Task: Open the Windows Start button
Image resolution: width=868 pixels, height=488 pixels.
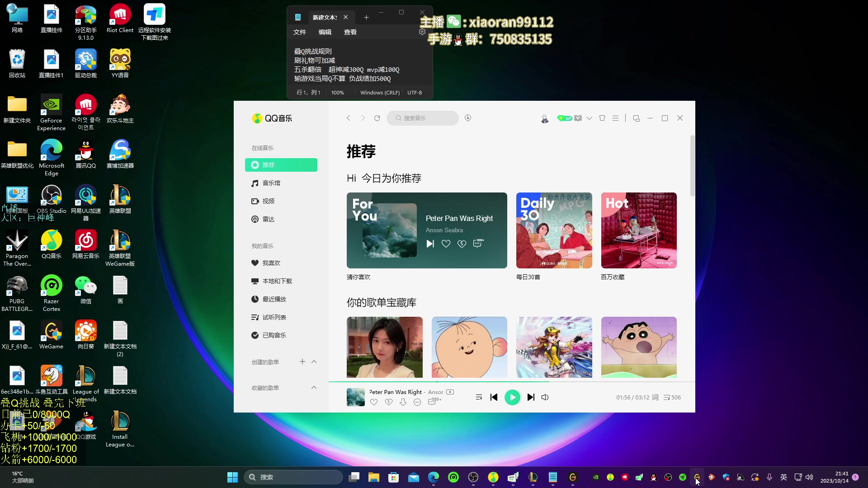Action: (232, 477)
